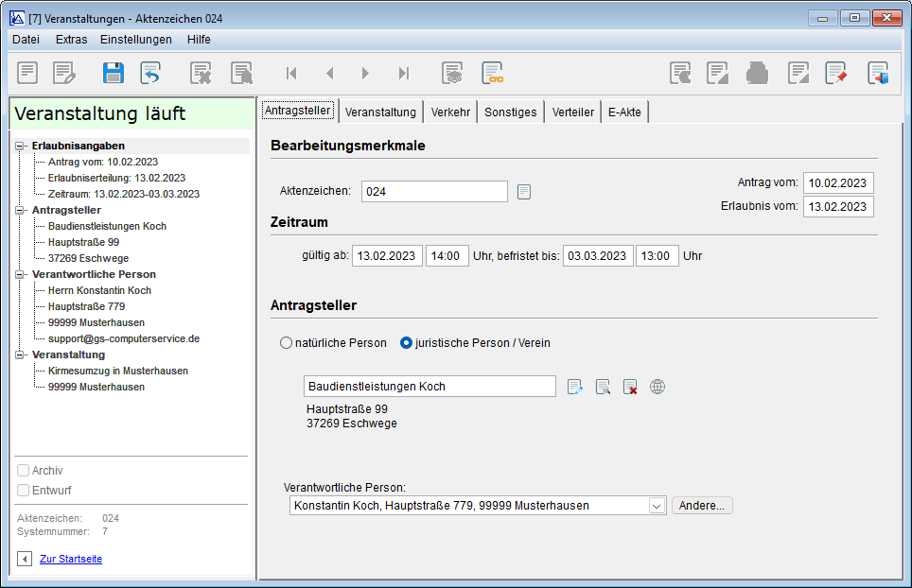The image size is (912, 588).
Task: Click the Andere... button
Action: point(702,506)
